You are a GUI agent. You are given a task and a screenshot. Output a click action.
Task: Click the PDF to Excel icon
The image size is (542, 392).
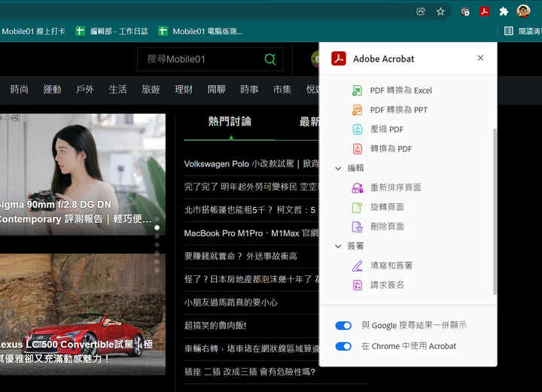(357, 90)
